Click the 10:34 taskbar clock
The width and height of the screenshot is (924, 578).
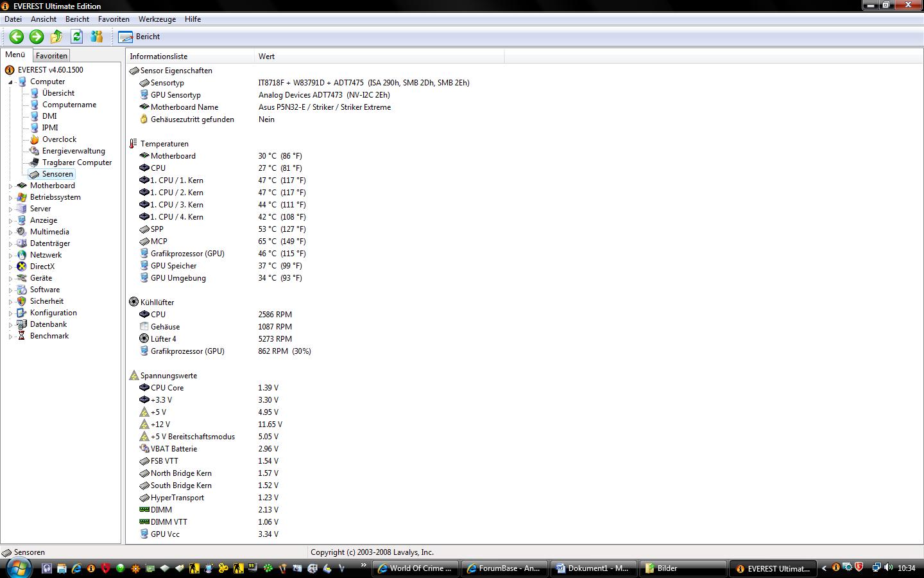(907, 568)
